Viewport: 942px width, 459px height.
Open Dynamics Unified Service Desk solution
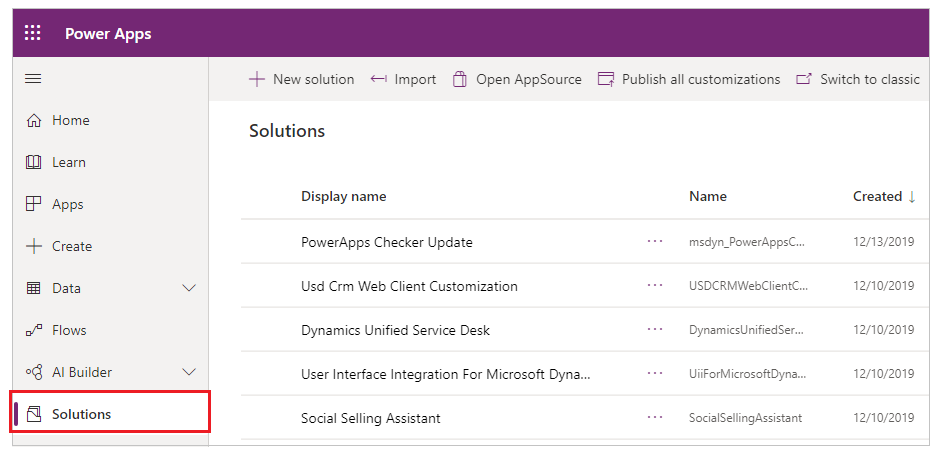click(395, 330)
